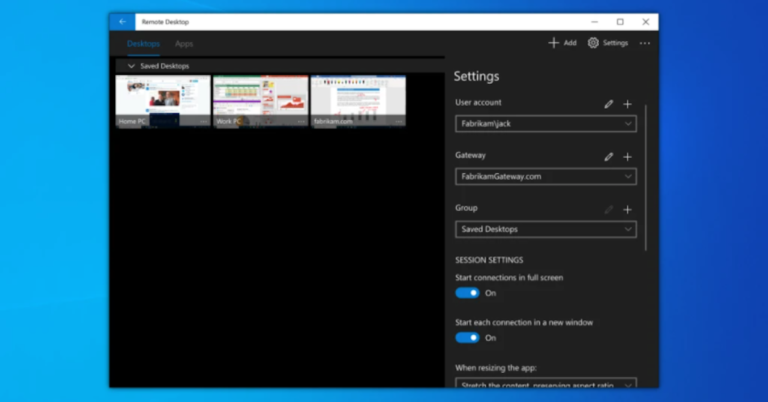This screenshot has width=768, height=402.
Task: Open the When resizing the app dropdown
Action: pyautogui.click(x=545, y=384)
